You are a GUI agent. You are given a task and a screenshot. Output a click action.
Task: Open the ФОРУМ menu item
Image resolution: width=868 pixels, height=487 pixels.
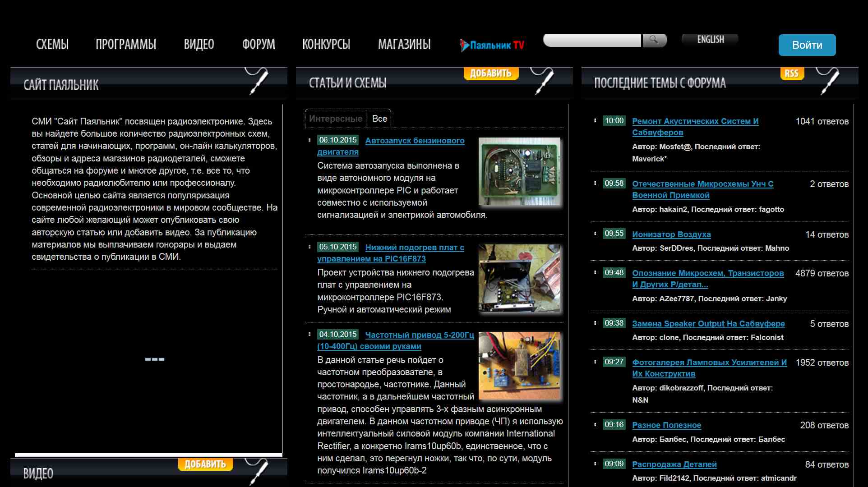click(x=258, y=44)
